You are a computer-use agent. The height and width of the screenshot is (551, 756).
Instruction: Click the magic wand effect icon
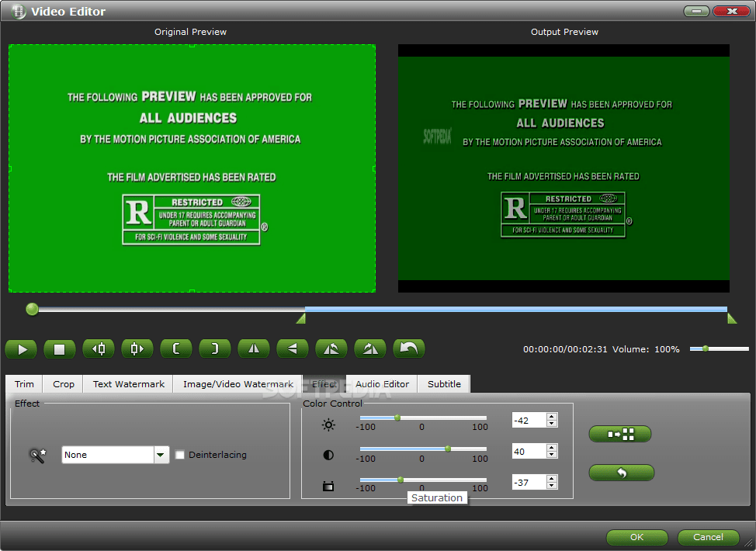click(37, 455)
